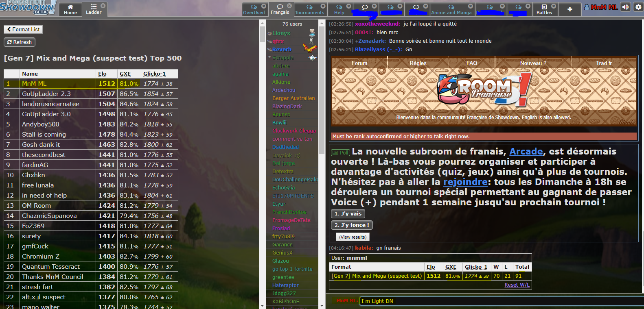Open the Battles tab

(x=544, y=10)
